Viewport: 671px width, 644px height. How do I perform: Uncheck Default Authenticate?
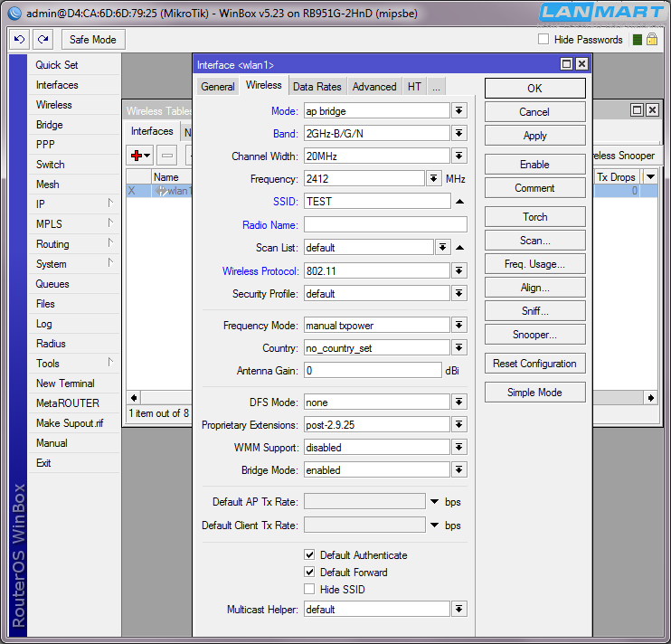click(x=309, y=555)
